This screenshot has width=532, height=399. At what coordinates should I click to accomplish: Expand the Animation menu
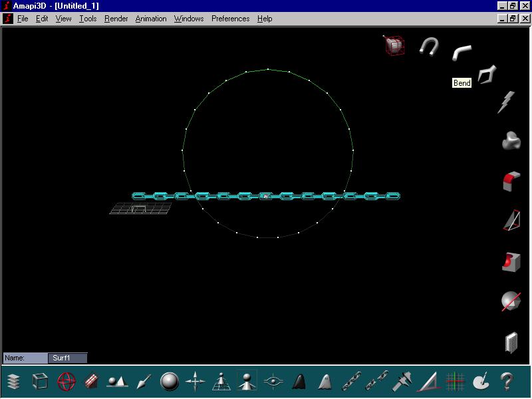[x=151, y=19]
